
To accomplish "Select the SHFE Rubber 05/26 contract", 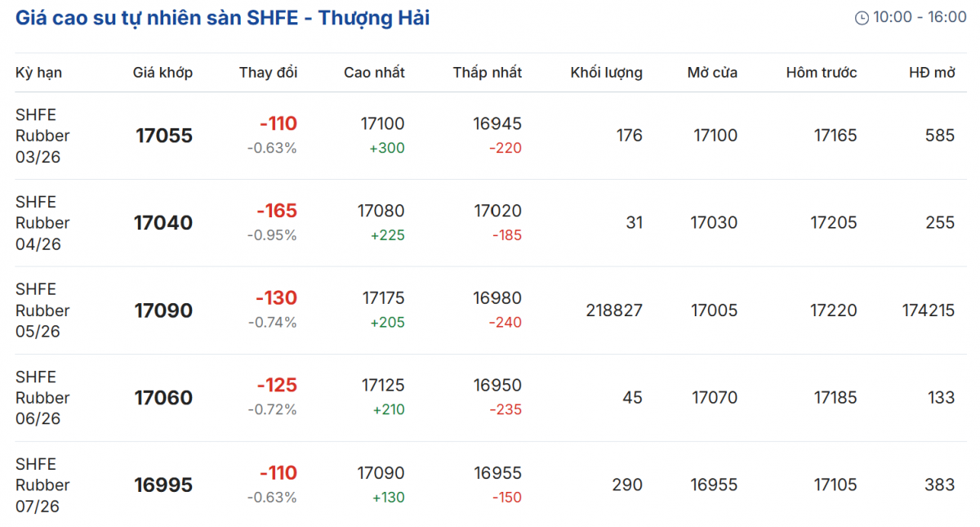I will 42,310.
